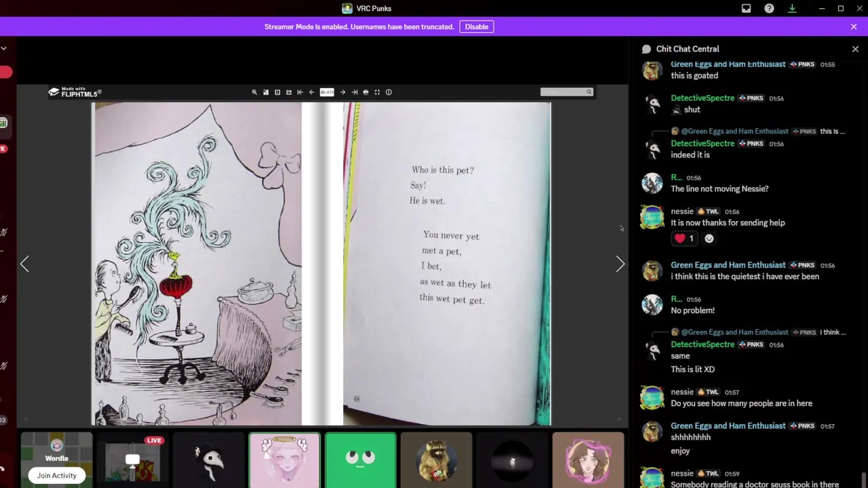Click the Chit Chat Central chat icon
Screen dimensions: 868x488
click(x=646, y=49)
